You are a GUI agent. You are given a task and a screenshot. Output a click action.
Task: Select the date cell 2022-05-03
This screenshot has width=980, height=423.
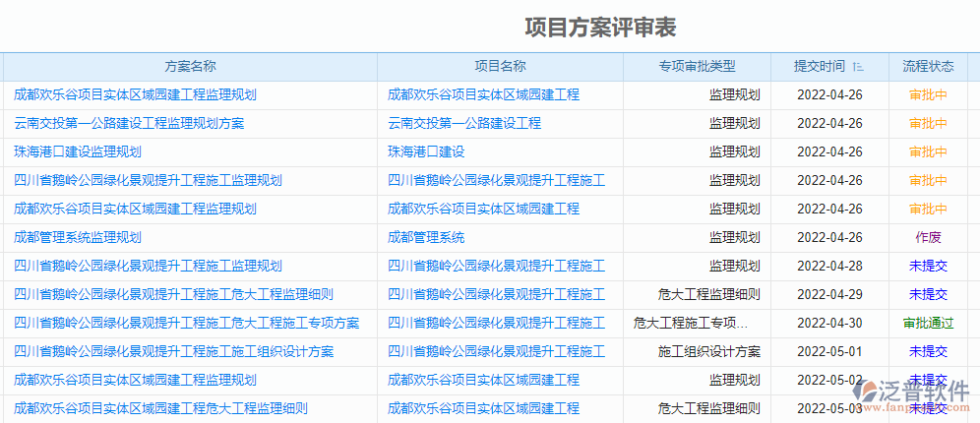[830, 408]
